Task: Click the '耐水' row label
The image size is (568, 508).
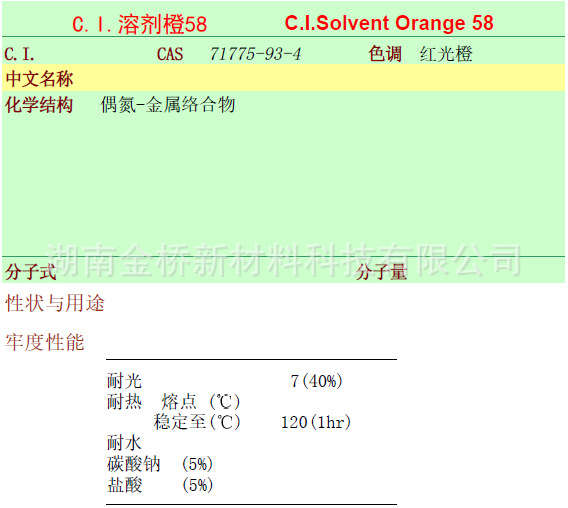Action: [124, 443]
